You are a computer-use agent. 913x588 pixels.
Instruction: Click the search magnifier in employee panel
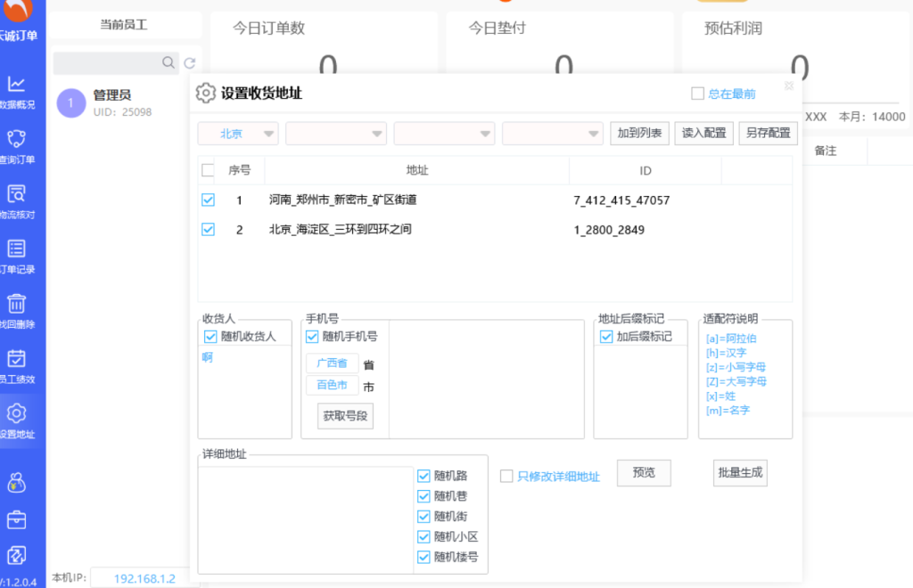(169, 63)
